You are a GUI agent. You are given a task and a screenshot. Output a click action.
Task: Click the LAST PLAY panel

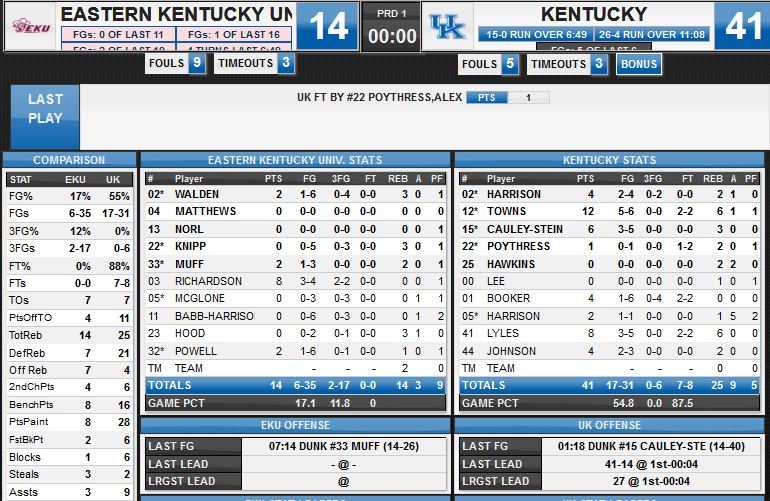(45, 117)
